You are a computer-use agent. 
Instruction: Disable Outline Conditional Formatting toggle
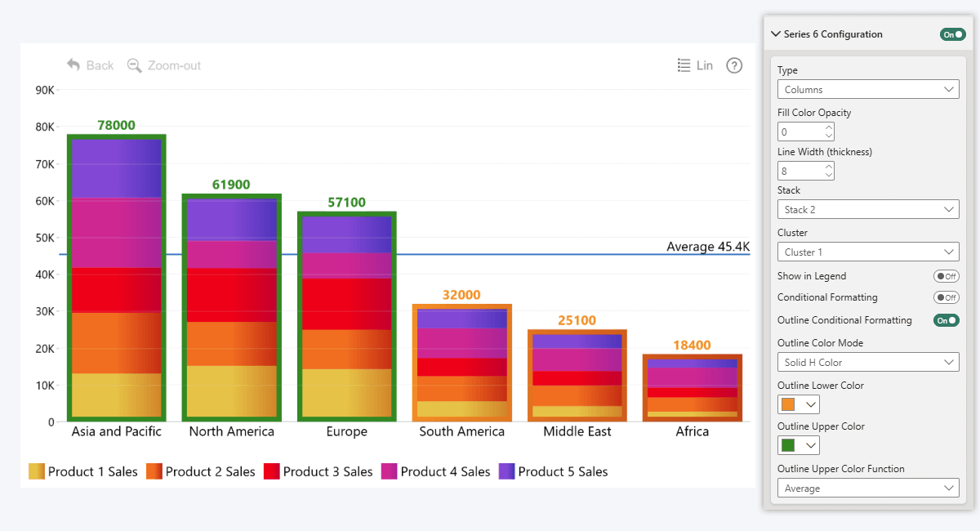947,320
